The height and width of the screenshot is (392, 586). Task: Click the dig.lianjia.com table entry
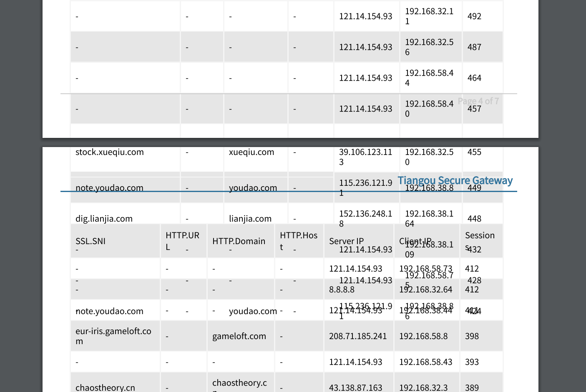[104, 219]
